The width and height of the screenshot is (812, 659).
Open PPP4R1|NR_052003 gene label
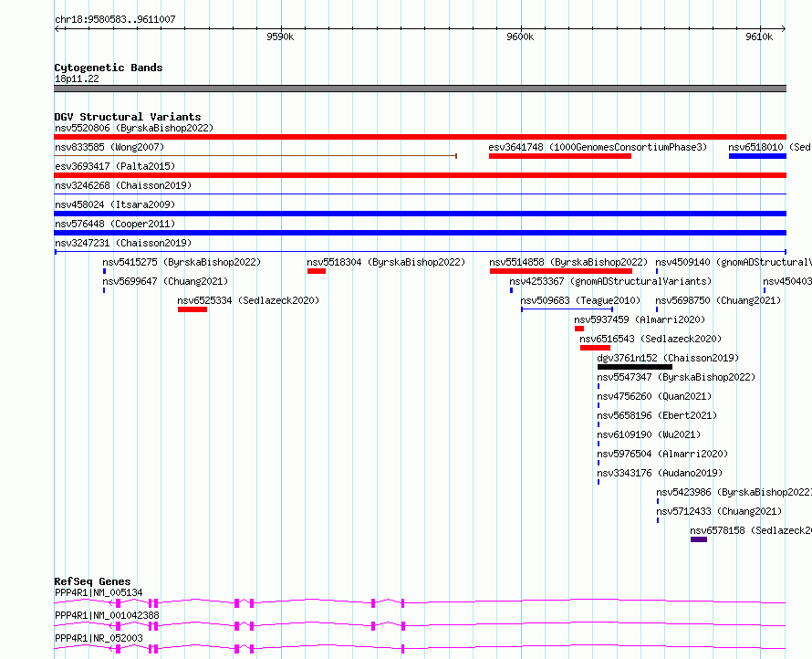click(x=99, y=638)
